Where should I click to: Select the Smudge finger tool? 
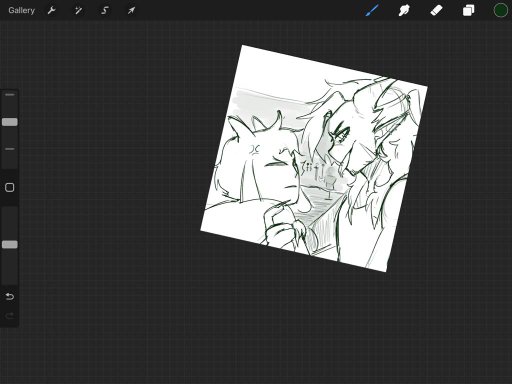click(x=404, y=10)
